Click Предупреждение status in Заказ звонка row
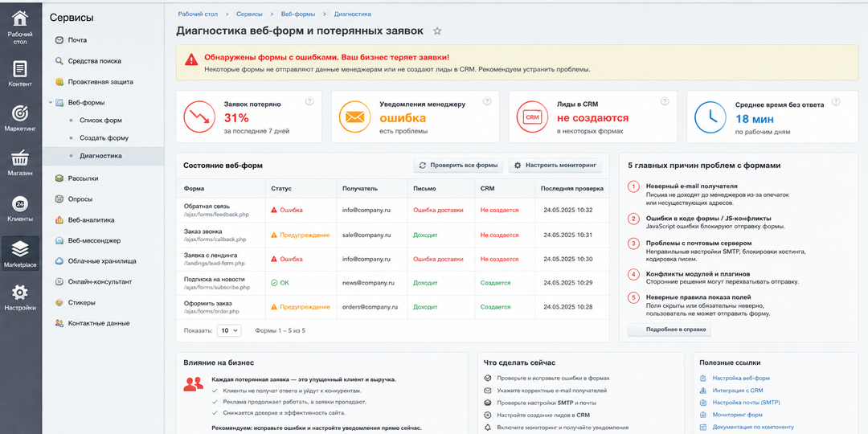 (301, 235)
